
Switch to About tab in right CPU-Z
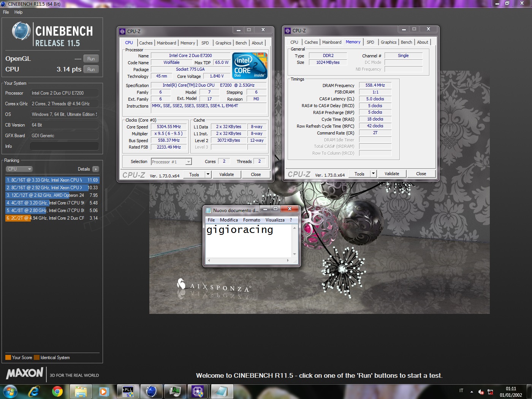pyautogui.click(x=423, y=42)
